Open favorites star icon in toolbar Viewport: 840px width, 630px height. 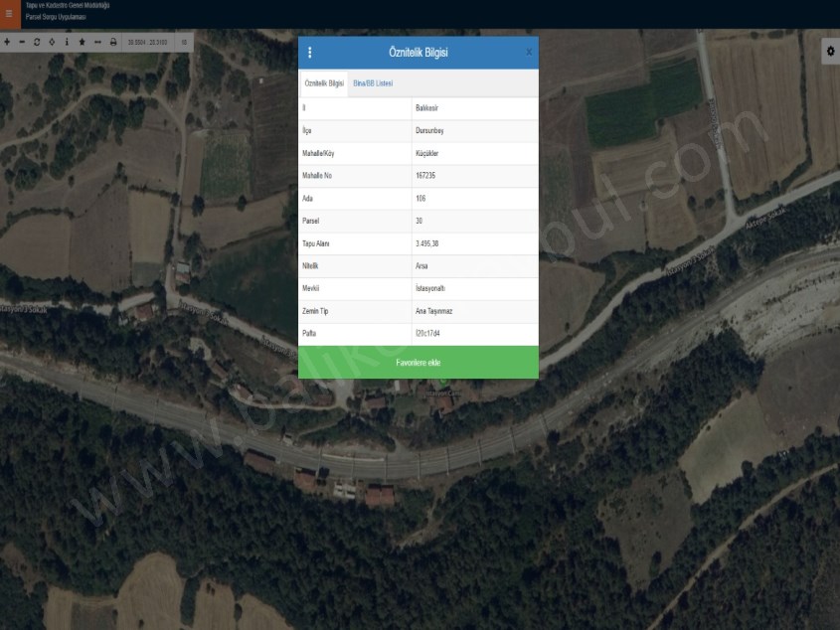[82, 43]
